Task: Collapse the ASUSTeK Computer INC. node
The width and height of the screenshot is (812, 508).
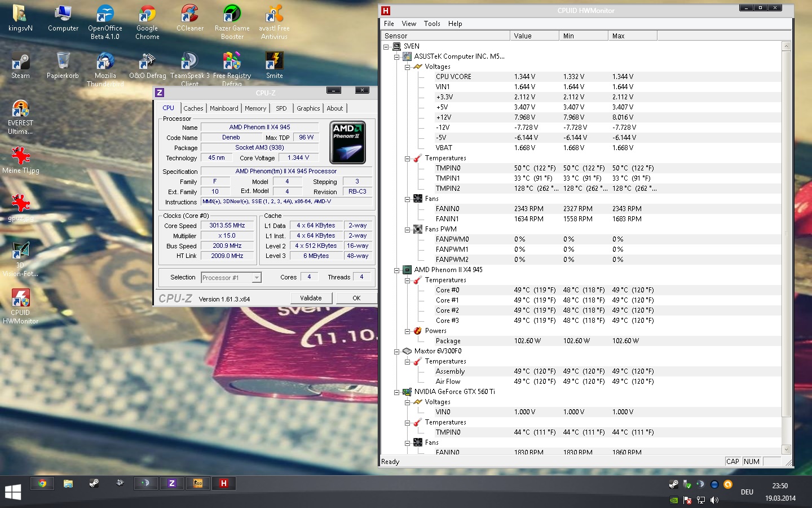Action: coord(396,56)
